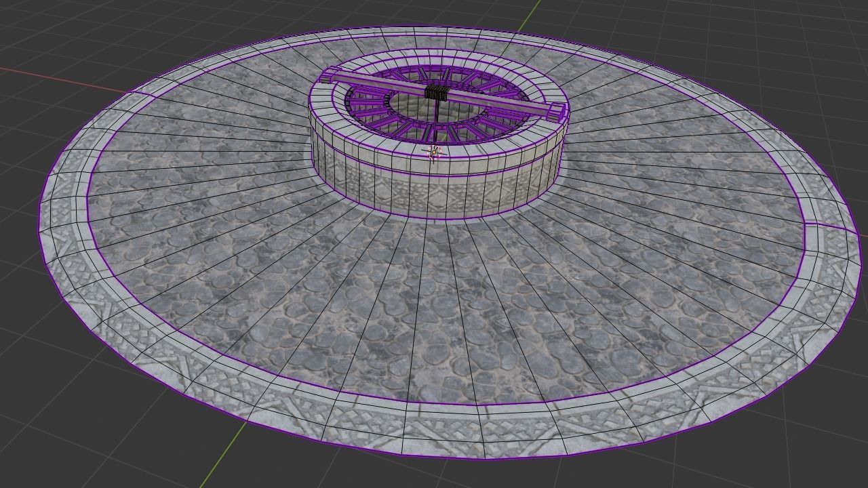Click the black block at the beam's center
Screen dimensions: 868x488
(437, 94)
